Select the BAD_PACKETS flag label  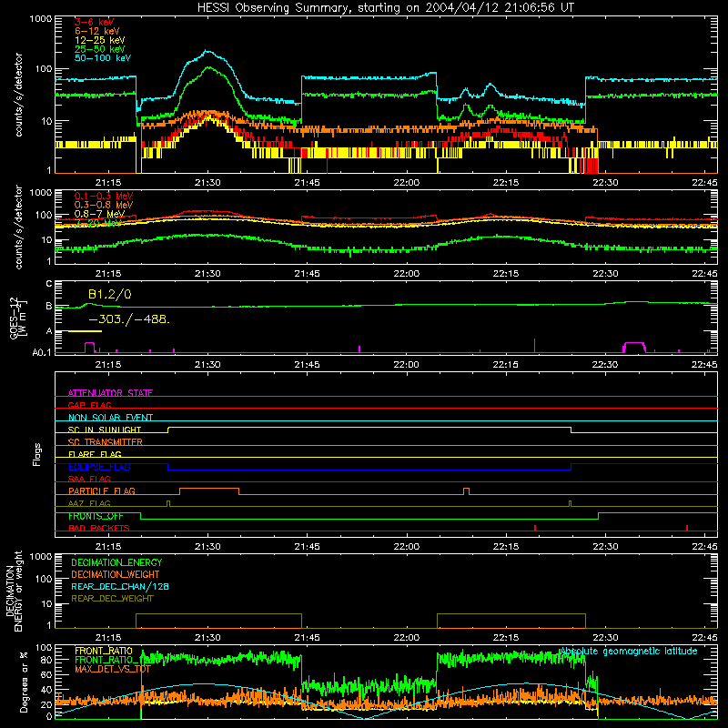click(99, 528)
